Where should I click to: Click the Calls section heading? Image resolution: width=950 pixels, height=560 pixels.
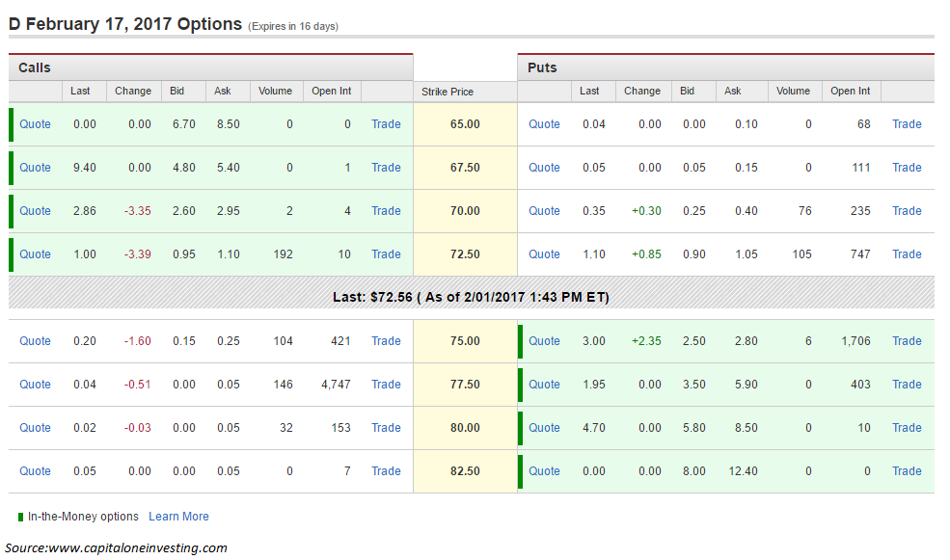(x=35, y=67)
